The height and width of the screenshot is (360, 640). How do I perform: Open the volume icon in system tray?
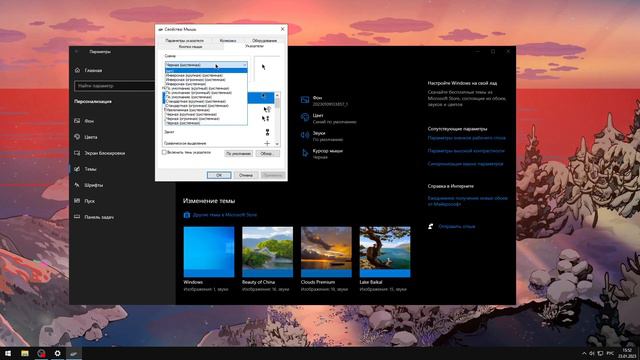click(x=592, y=353)
